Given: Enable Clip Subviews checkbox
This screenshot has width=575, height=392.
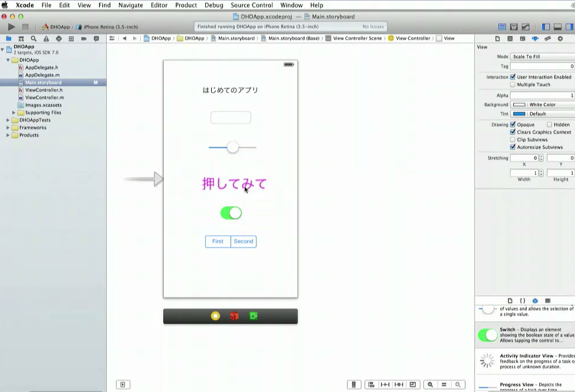Looking at the screenshot, I should (512, 139).
